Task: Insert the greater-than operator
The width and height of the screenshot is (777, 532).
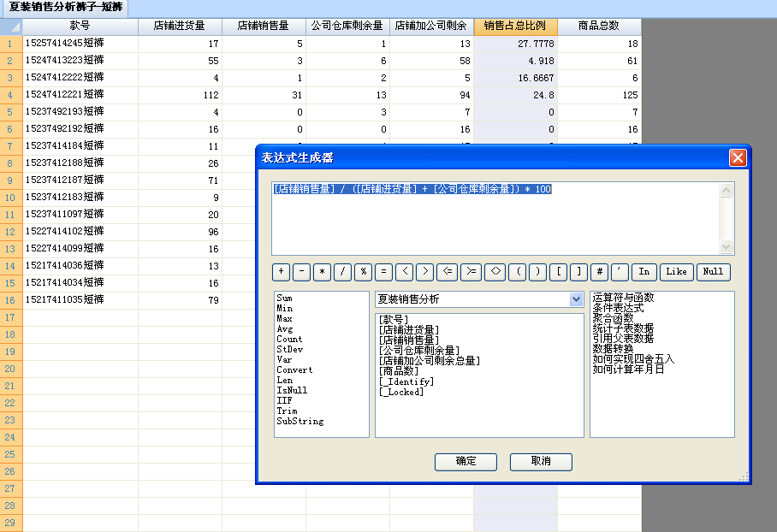Action: (425, 271)
